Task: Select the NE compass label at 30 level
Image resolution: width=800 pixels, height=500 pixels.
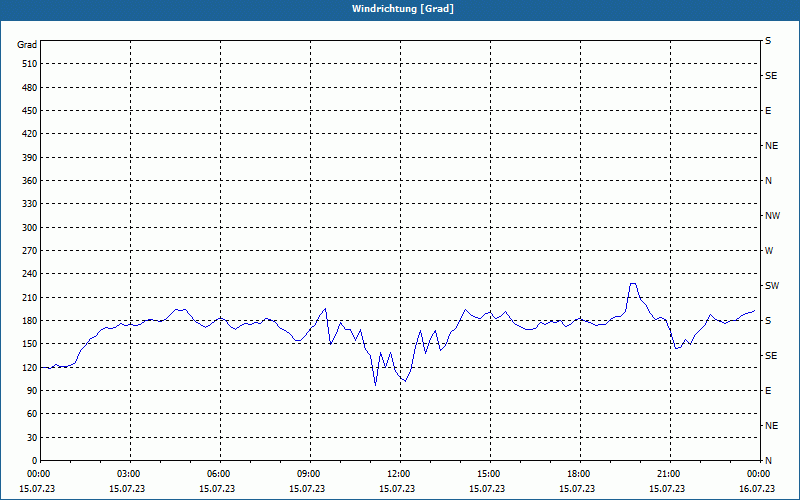Action: [771, 426]
